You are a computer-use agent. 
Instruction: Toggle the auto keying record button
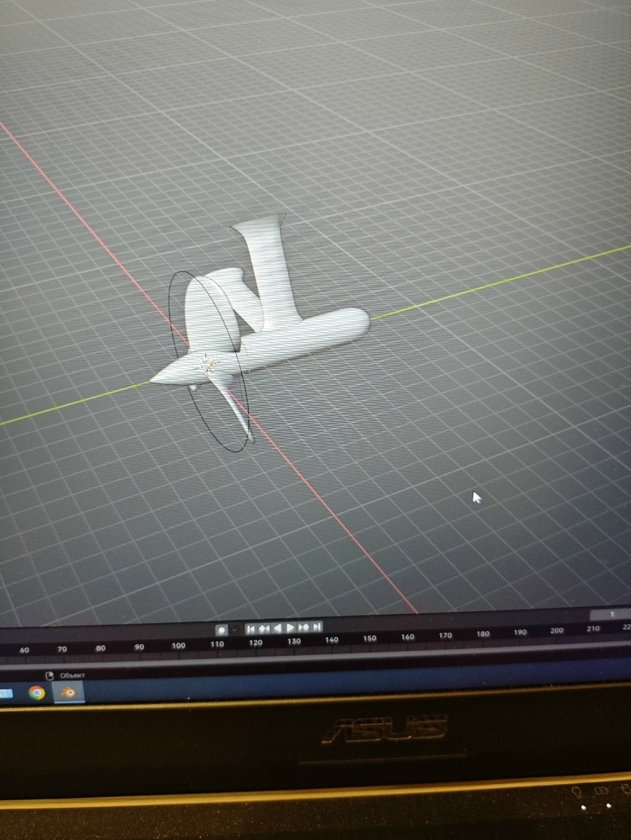[x=221, y=630]
